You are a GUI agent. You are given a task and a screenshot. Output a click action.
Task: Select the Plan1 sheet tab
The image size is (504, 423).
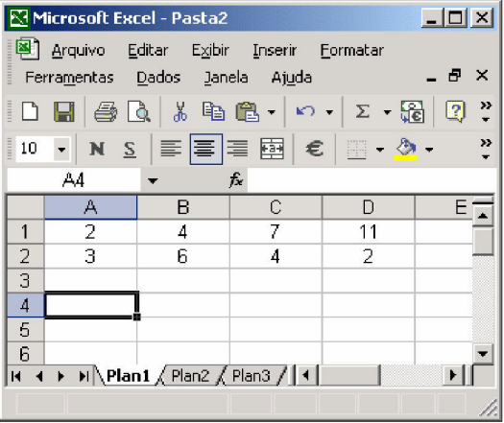pyautogui.click(x=128, y=375)
